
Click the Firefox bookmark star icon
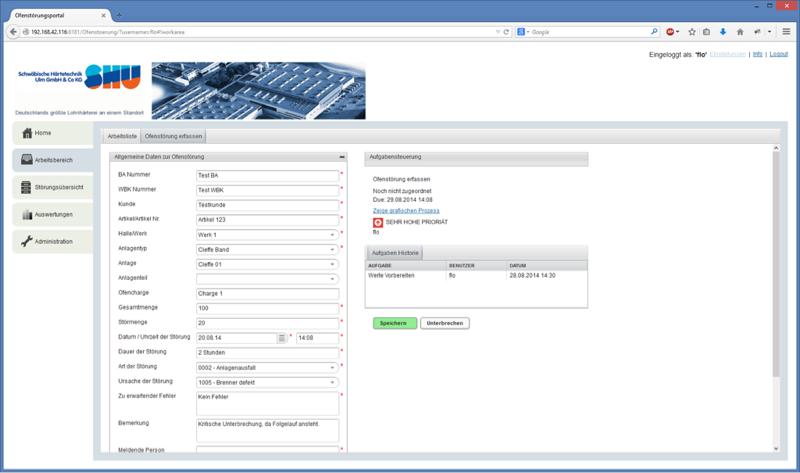coord(691,32)
